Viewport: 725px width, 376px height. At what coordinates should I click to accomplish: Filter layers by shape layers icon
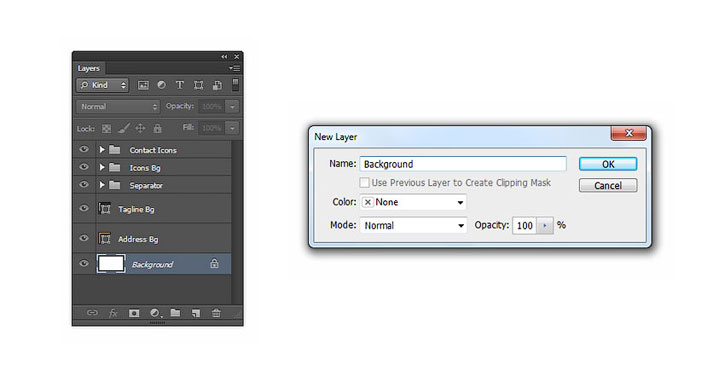click(198, 85)
